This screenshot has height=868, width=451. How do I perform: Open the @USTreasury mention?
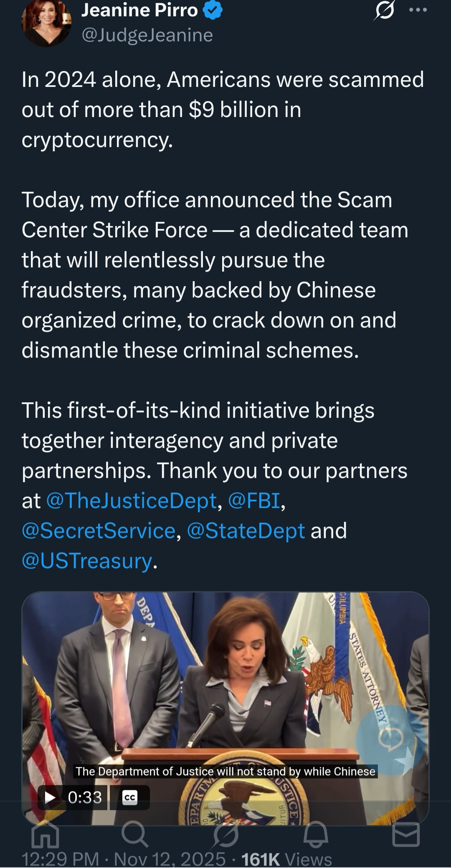87,561
